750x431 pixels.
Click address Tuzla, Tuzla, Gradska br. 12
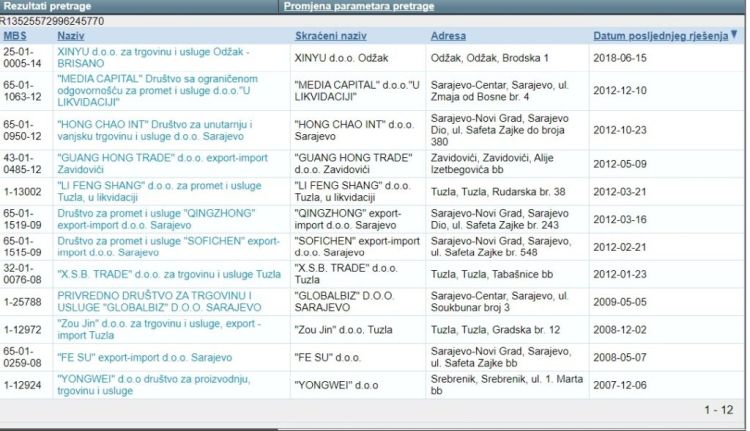pos(494,330)
